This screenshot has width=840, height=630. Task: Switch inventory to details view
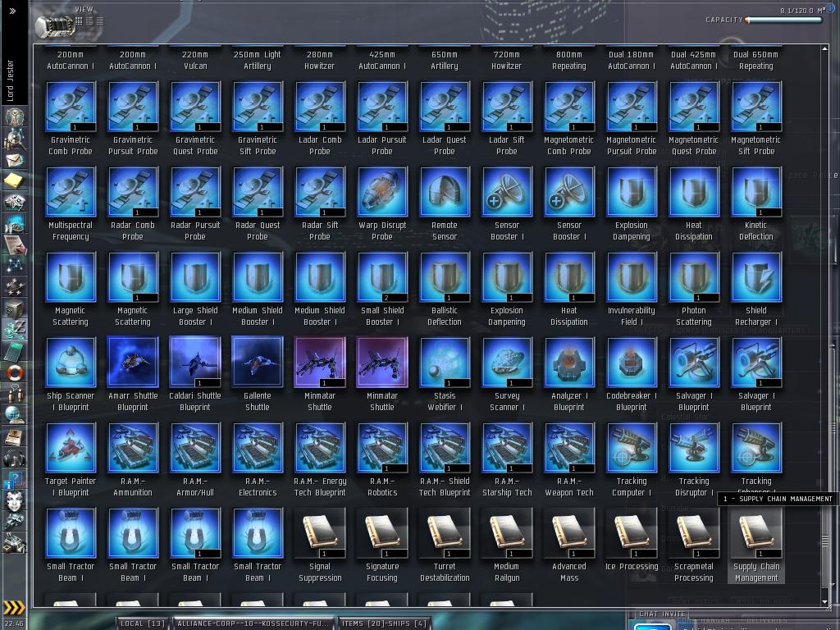coord(89,21)
